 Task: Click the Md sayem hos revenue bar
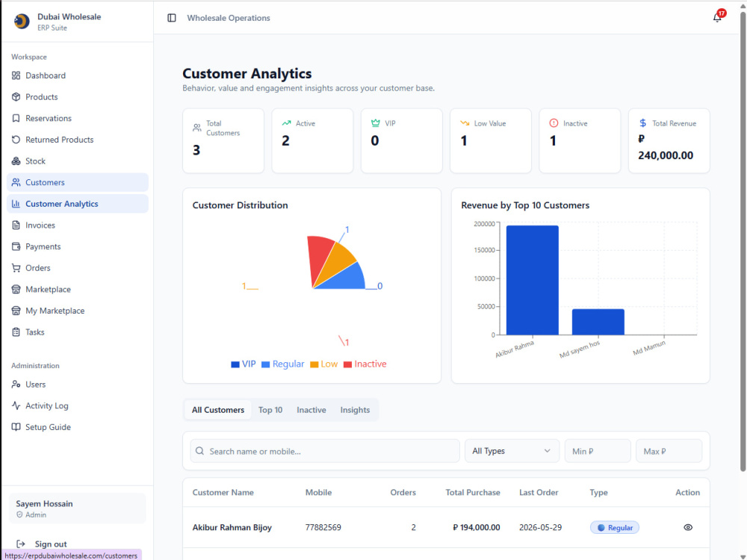(598, 322)
